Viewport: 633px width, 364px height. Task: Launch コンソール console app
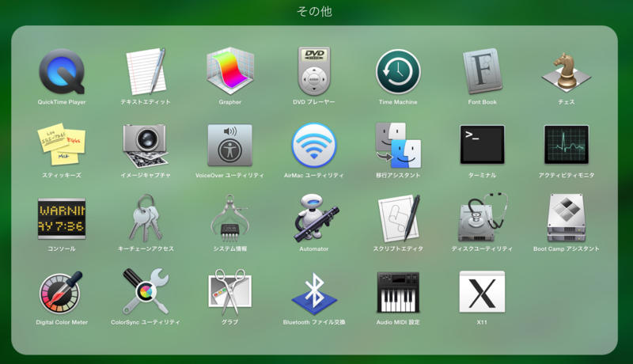[x=62, y=218]
